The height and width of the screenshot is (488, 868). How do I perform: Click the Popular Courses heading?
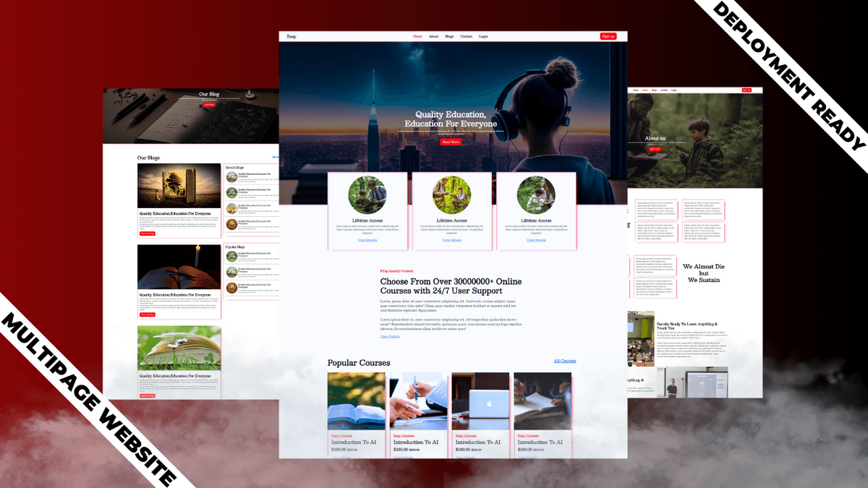tap(359, 363)
